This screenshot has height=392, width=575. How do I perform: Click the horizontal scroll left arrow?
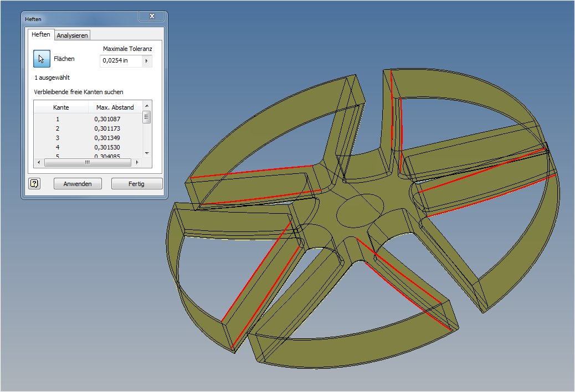(x=39, y=162)
